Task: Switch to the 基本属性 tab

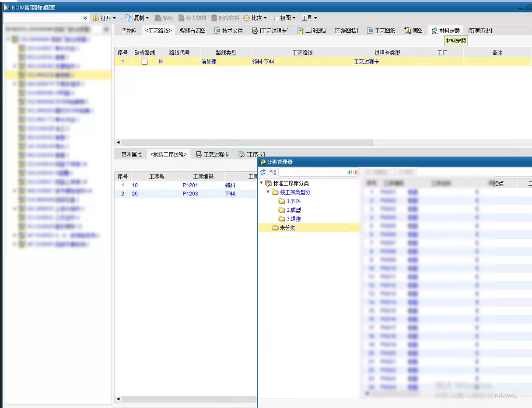Action: [x=131, y=154]
